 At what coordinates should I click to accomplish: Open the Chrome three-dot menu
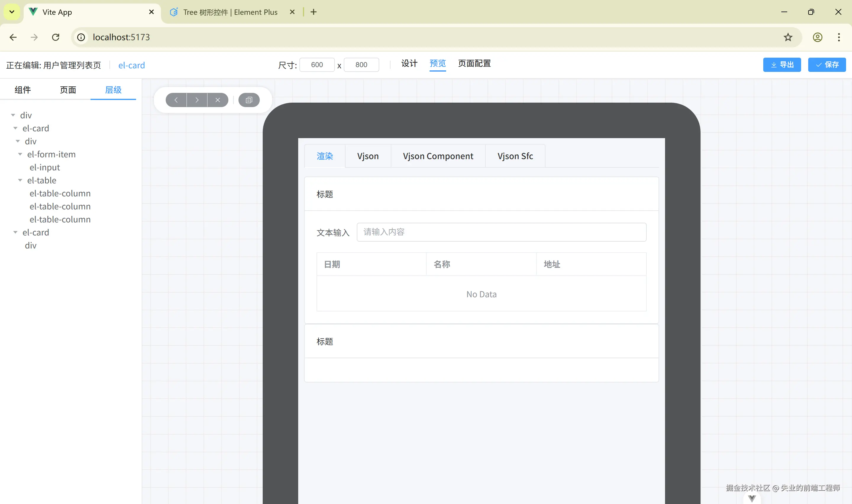click(839, 37)
